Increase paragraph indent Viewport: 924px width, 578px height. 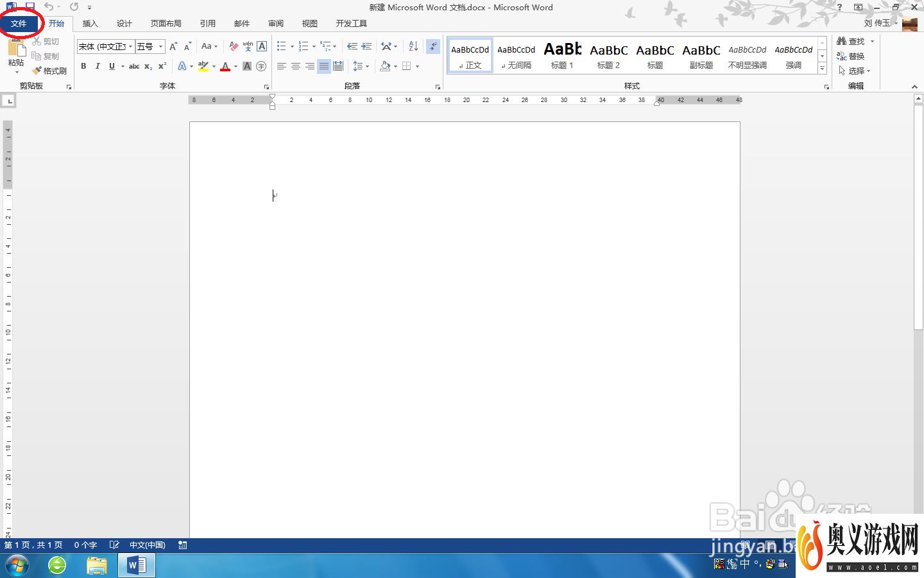tap(366, 46)
